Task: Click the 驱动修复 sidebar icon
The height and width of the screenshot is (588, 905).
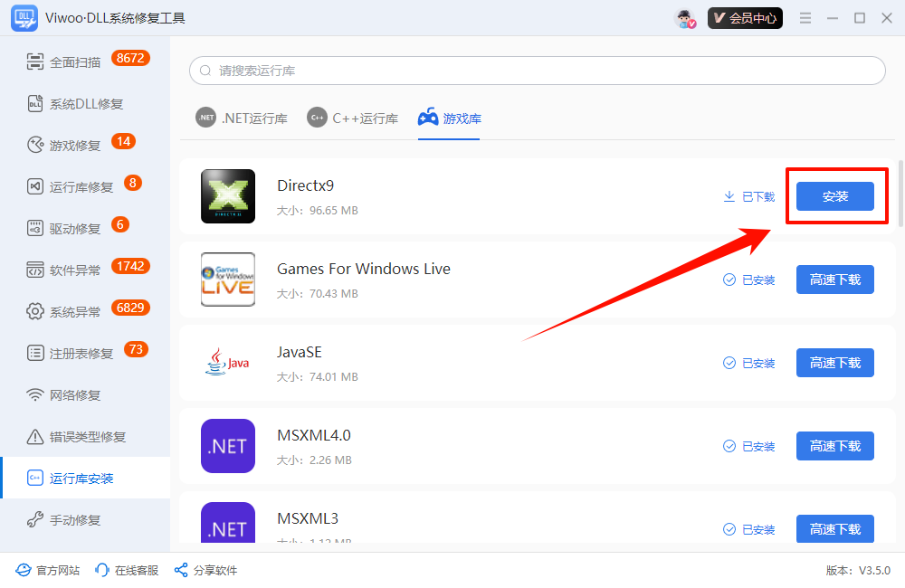Action: (35, 229)
